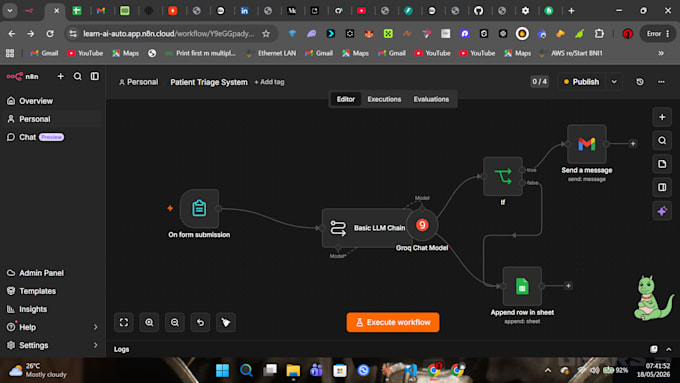Open the Admin Panel

52,273
